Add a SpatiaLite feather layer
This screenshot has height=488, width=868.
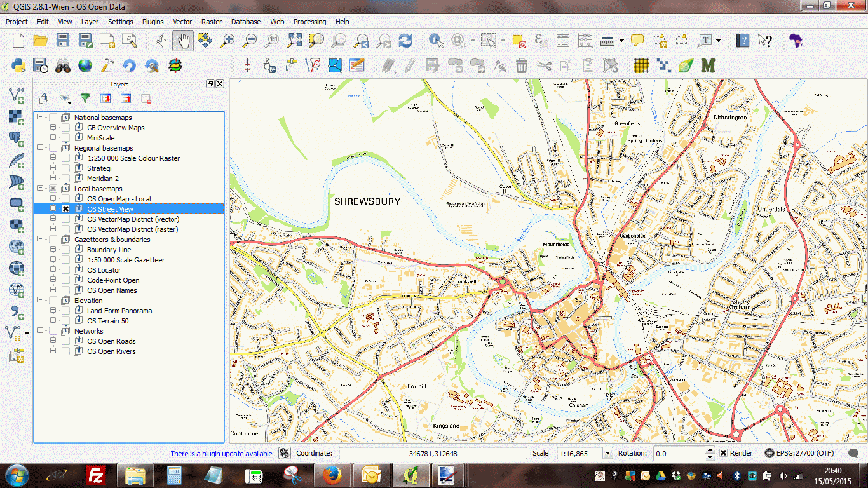[x=16, y=160]
